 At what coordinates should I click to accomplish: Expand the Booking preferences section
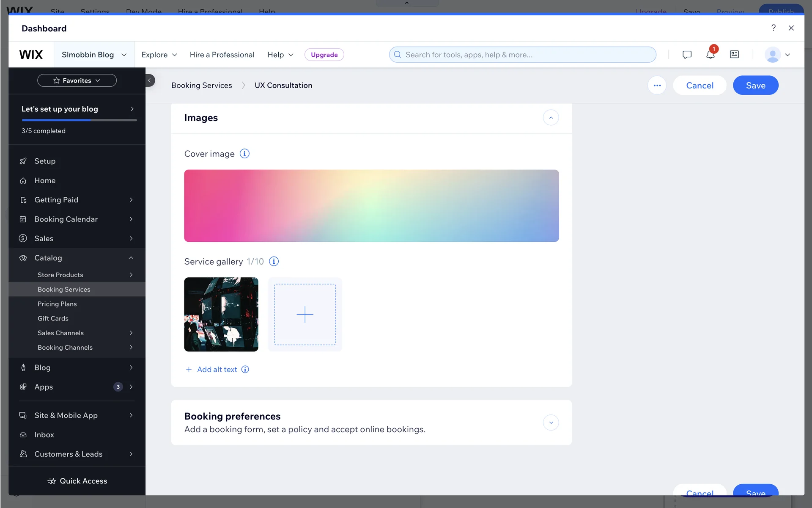[551, 422]
